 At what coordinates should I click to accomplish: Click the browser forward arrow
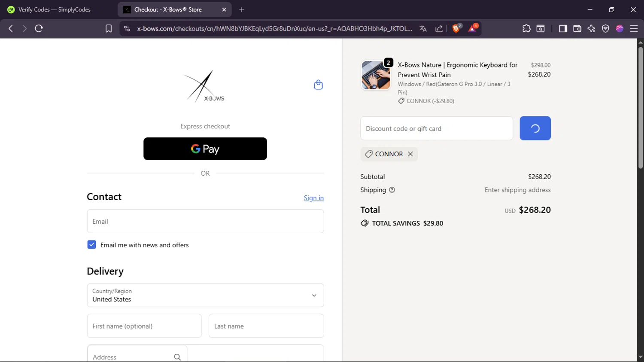(24, 28)
